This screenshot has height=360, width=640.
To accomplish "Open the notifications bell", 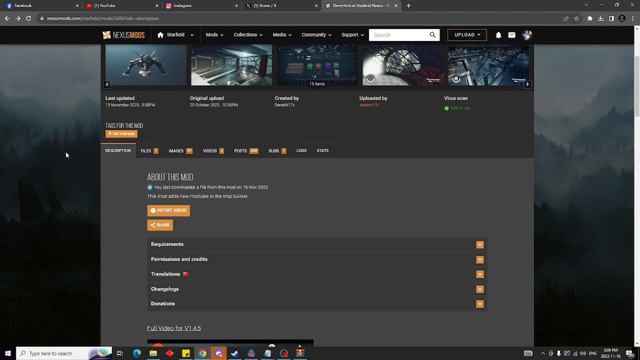I will click(x=498, y=35).
